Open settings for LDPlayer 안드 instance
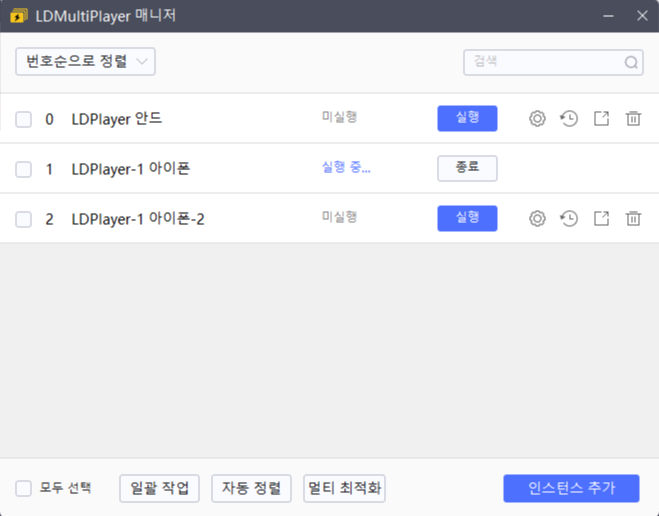 click(537, 118)
